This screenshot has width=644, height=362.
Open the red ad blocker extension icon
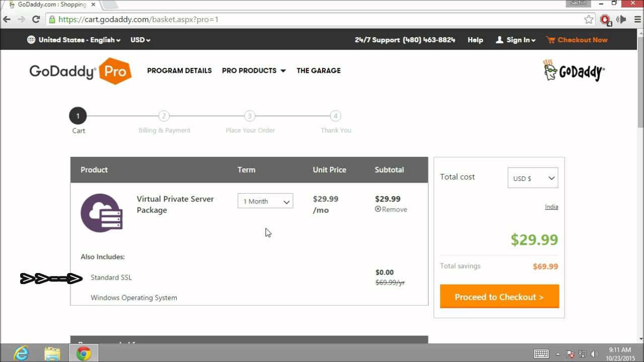(x=605, y=20)
